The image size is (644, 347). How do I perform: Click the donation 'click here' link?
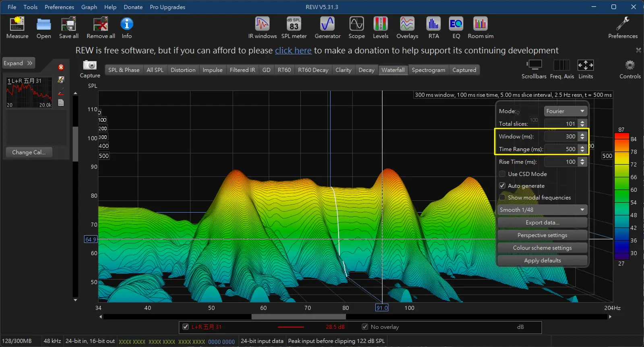pos(293,50)
